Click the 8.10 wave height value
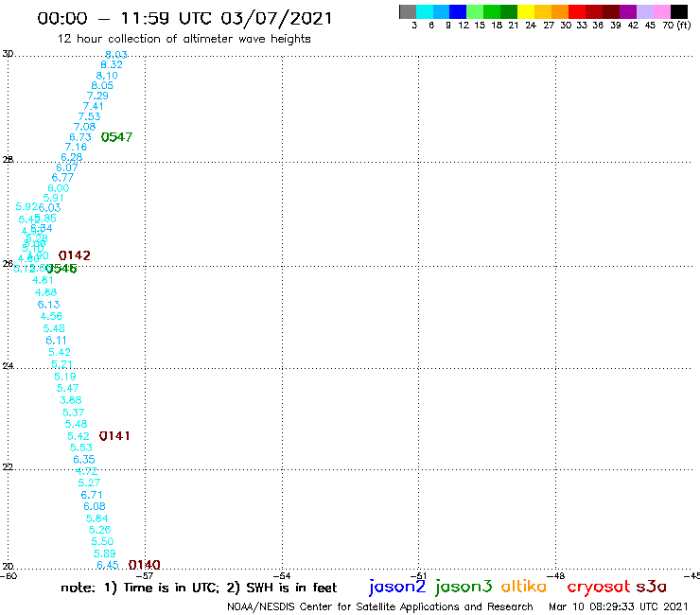Viewport: 700px width, 615px height. click(x=107, y=76)
